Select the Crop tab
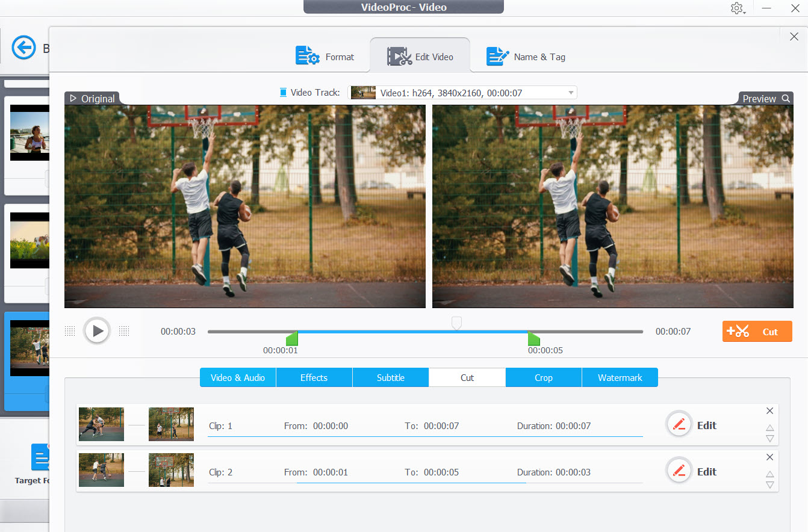This screenshot has width=808, height=532. [543, 377]
